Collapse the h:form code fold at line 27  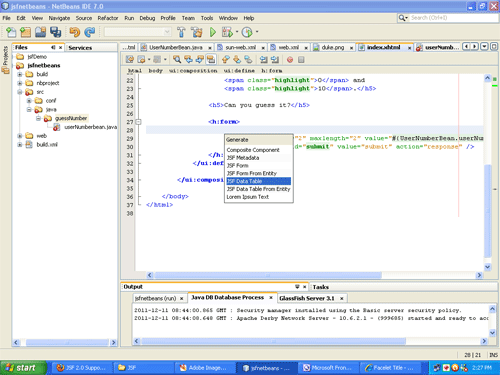tap(139, 122)
